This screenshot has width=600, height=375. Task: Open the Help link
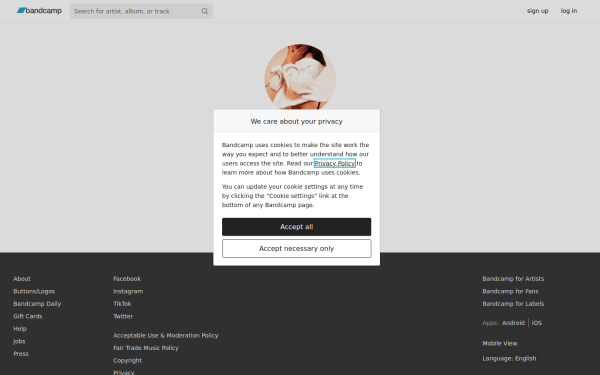[x=20, y=329]
